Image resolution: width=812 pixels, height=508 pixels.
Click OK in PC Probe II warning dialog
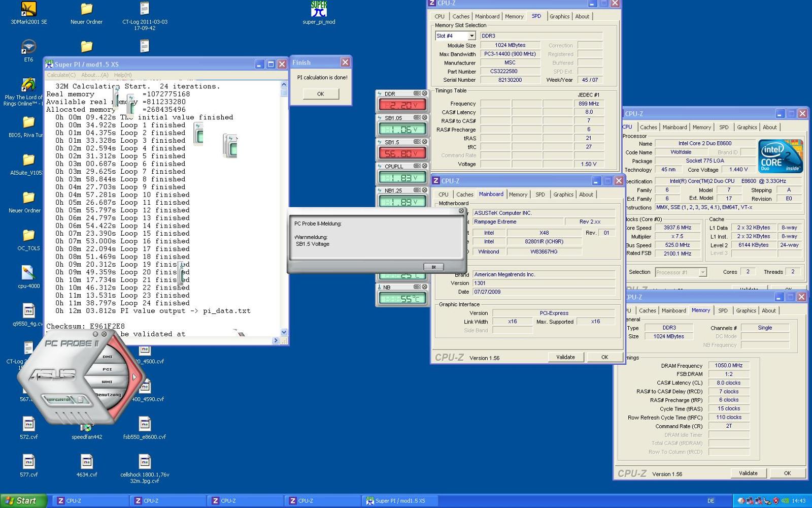tap(433, 267)
